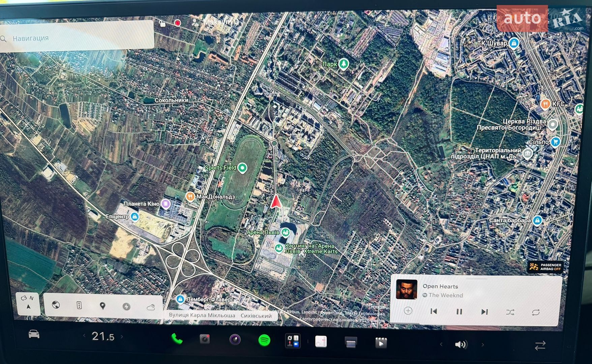
Task: Open the dashcam camera app
Action: click(205, 339)
